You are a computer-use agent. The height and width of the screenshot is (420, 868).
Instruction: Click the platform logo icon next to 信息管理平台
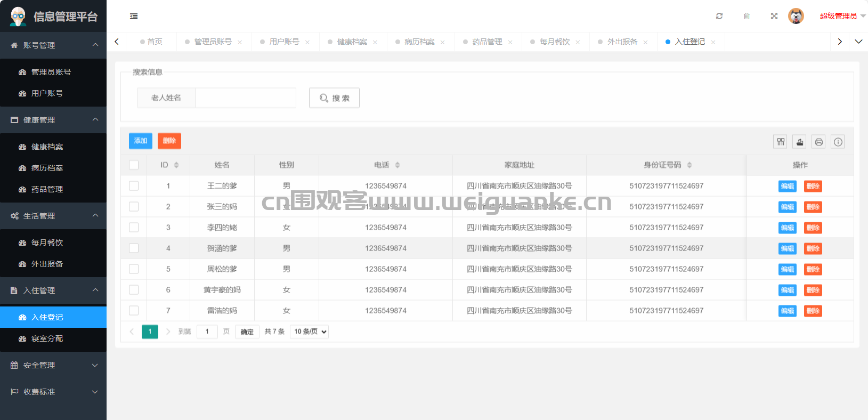tap(18, 17)
